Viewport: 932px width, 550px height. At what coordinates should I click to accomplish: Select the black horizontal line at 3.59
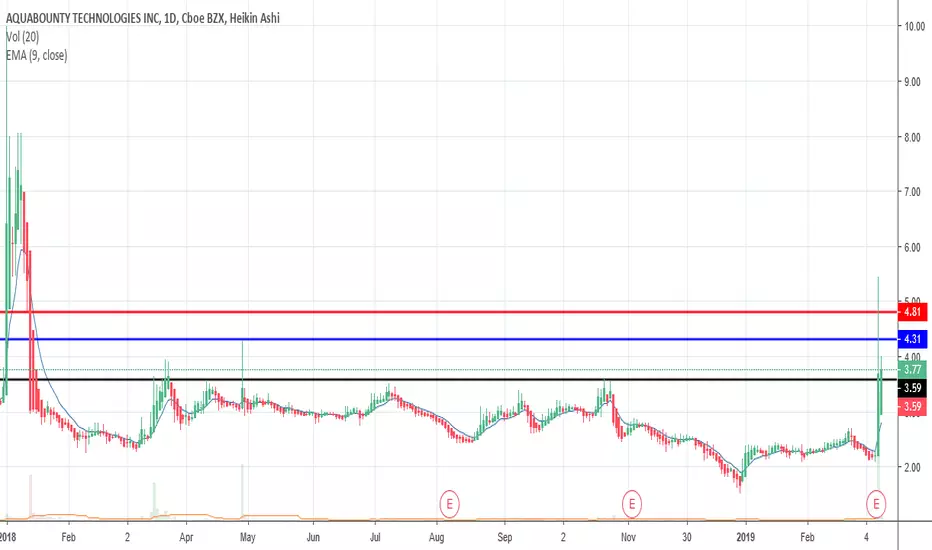pos(449,379)
